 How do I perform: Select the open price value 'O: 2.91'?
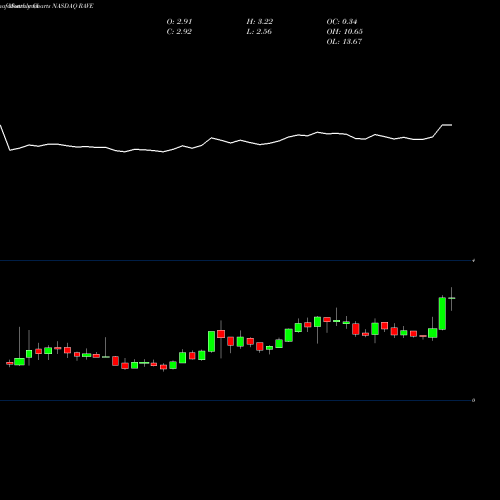[179, 22]
